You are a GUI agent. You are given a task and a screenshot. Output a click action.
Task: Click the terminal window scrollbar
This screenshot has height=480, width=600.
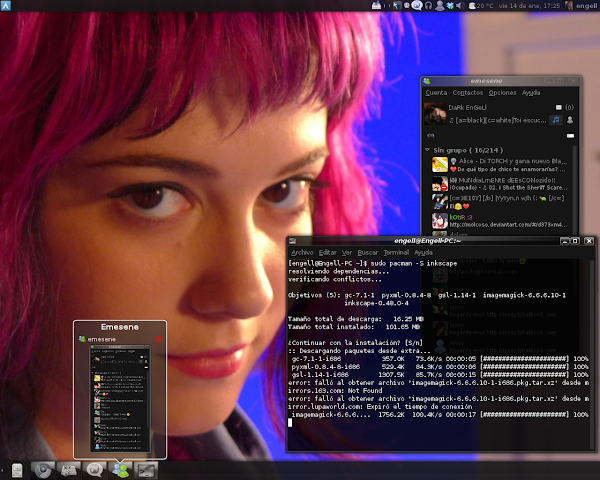(x=592, y=354)
